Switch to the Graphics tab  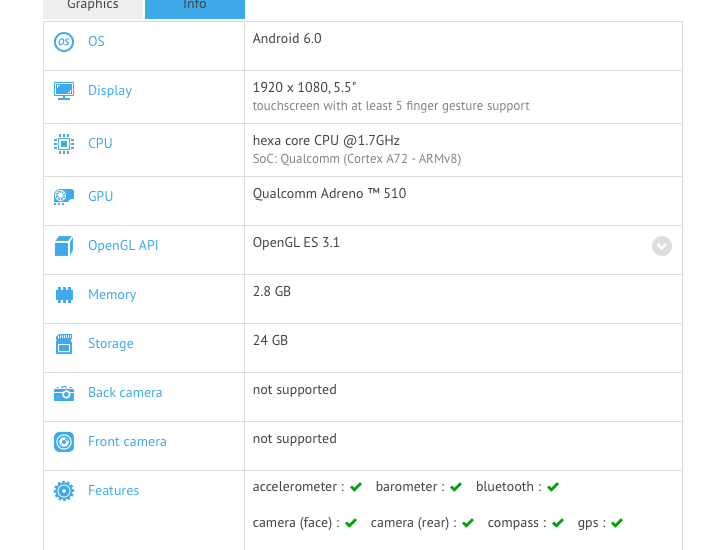pyautogui.click(x=93, y=6)
